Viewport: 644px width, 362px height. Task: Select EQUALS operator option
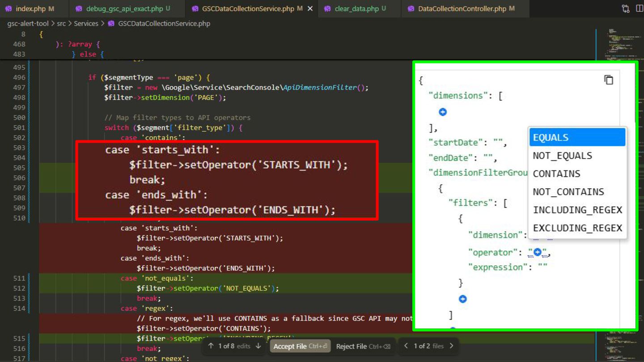coord(577,137)
